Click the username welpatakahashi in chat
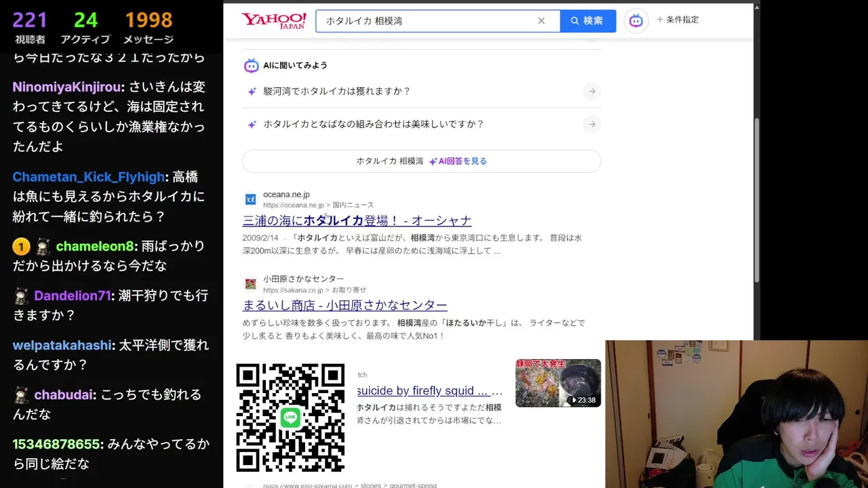The image size is (868, 488). point(62,346)
